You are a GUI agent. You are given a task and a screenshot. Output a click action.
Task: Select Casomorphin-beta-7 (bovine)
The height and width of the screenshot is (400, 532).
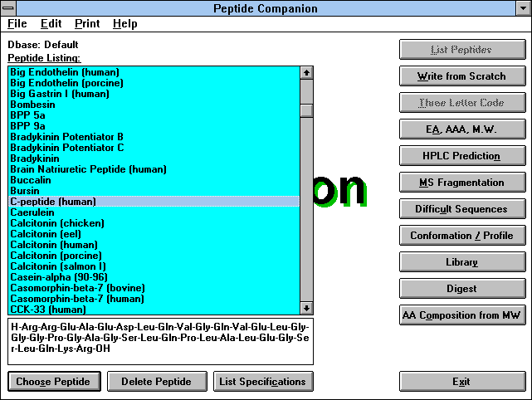[x=154, y=288]
